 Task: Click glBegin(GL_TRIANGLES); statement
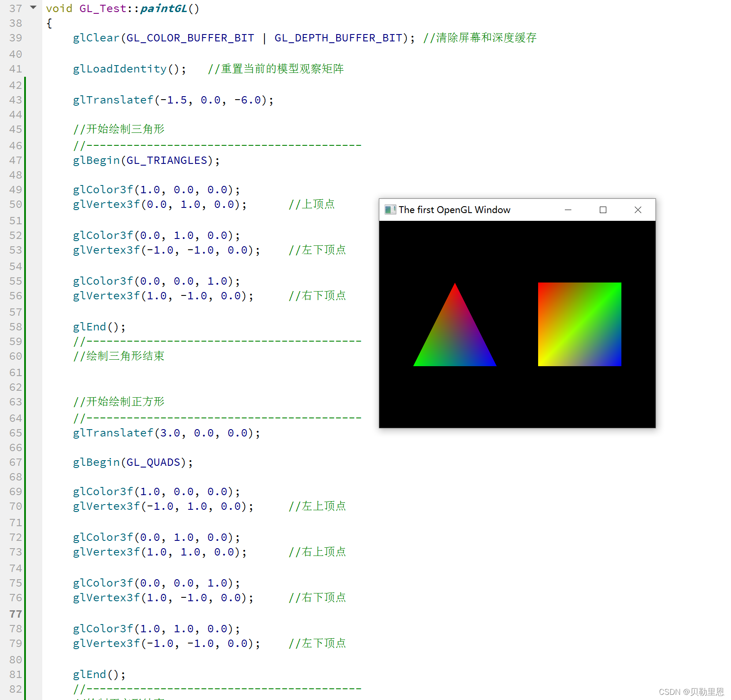point(146,160)
